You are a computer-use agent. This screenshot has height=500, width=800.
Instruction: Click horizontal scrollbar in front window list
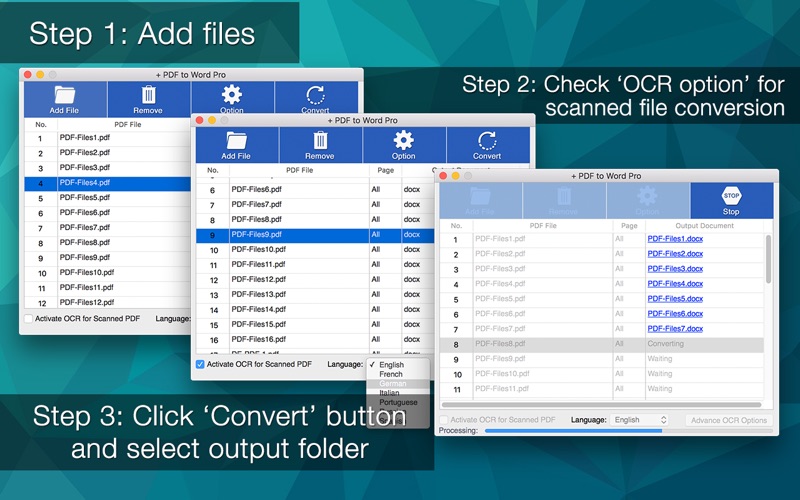pos(602,405)
